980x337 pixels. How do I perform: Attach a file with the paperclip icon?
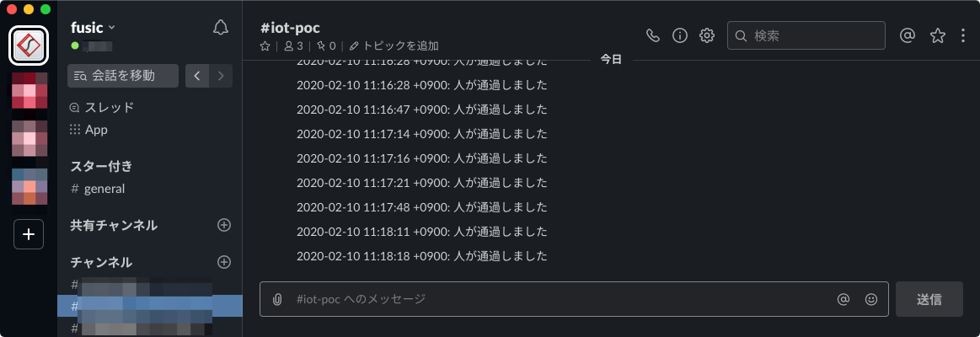tap(277, 299)
